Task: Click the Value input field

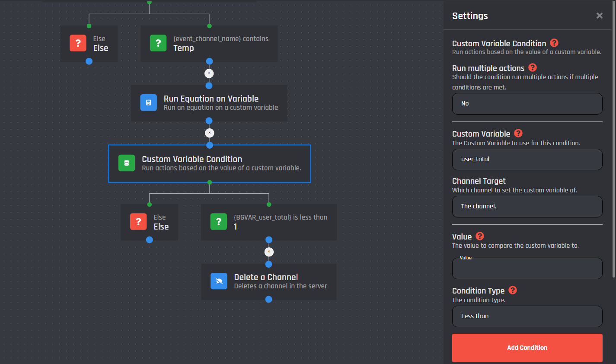Action: (527, 269)
